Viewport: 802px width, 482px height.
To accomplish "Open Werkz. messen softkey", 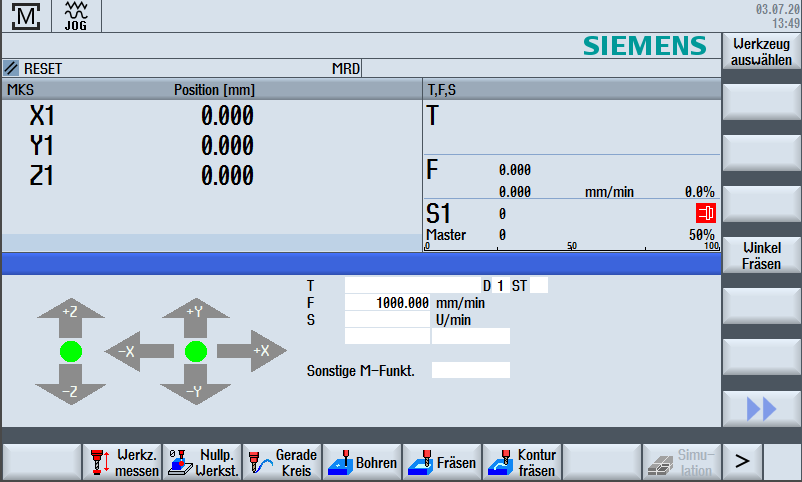I will (x=122, y=463).
